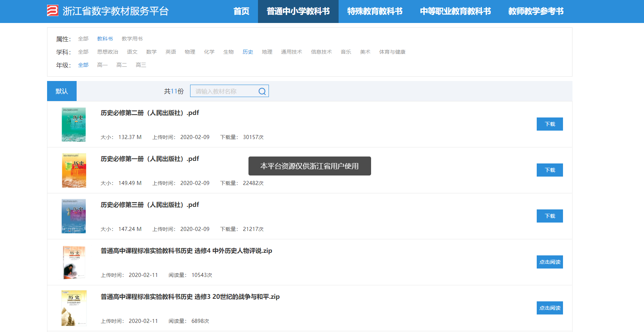This screenshot has width=644, height=332.
Task: Open cover thumbnail of 历史必修第三册
Action: [74, 216]
